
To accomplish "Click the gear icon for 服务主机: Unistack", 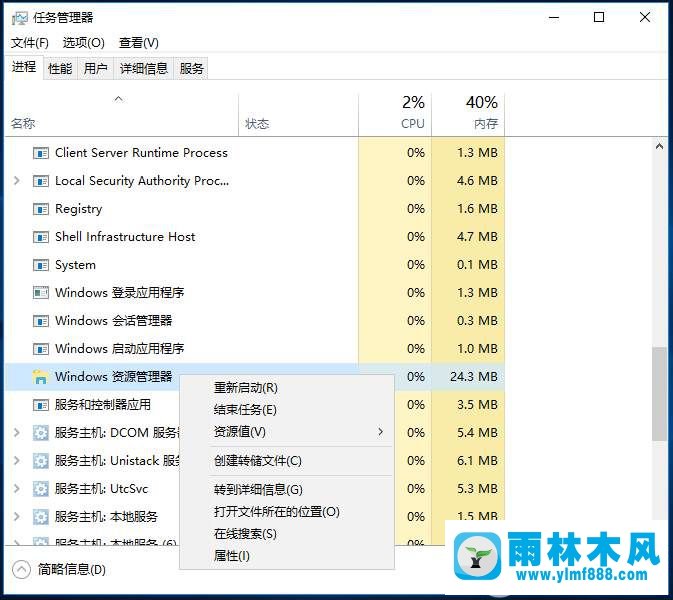I will click(41, 461).
